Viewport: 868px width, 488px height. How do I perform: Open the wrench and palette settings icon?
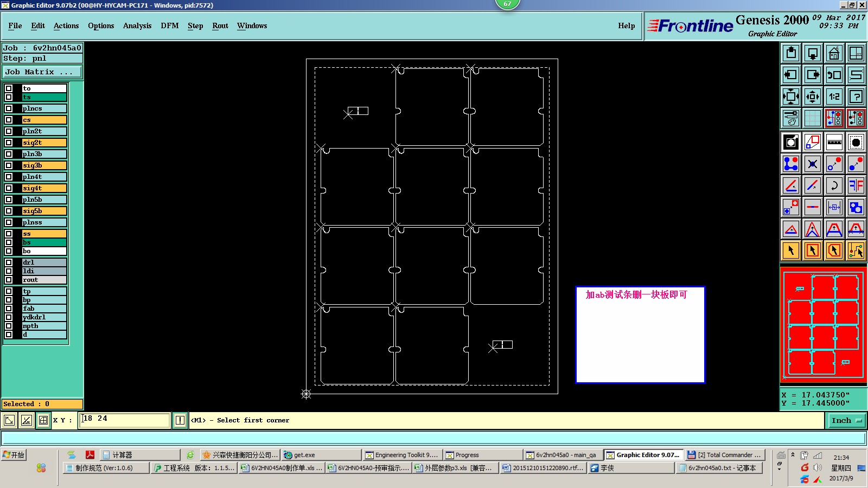click(x=791, y=118)
